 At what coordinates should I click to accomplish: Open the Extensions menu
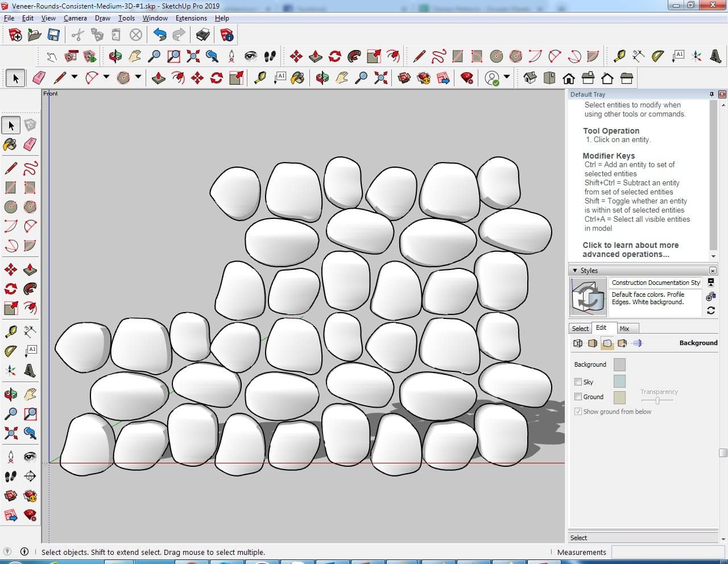click(191, 18)
